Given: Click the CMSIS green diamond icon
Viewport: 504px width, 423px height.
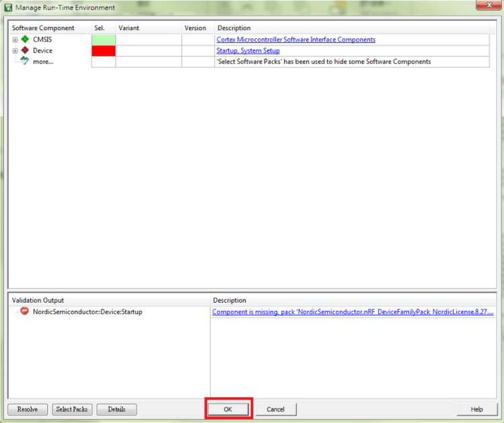Looking at the screenshot, I should [25, 39].
